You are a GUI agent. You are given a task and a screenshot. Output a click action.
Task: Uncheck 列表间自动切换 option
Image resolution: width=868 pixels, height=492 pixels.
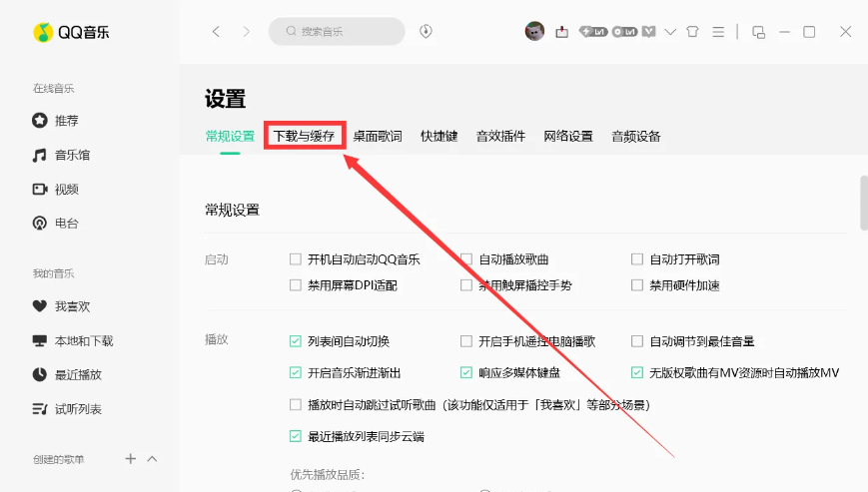click(x=296, y=341)
